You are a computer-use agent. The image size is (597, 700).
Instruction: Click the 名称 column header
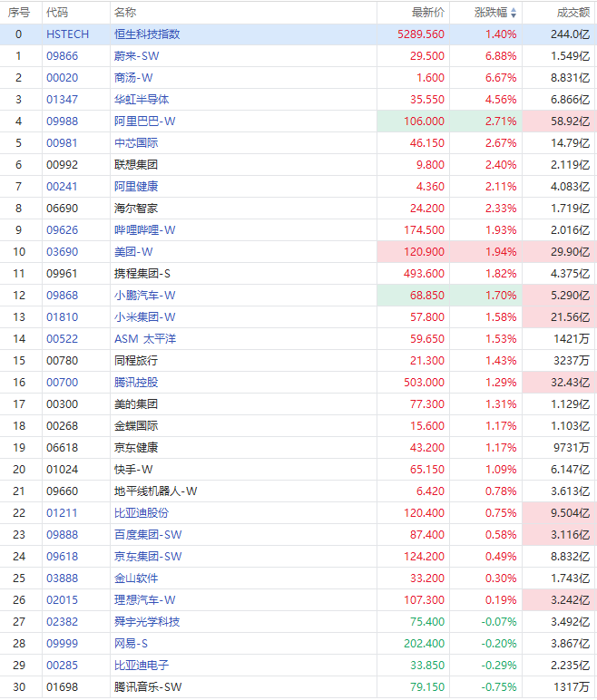[x=125, y=13]
